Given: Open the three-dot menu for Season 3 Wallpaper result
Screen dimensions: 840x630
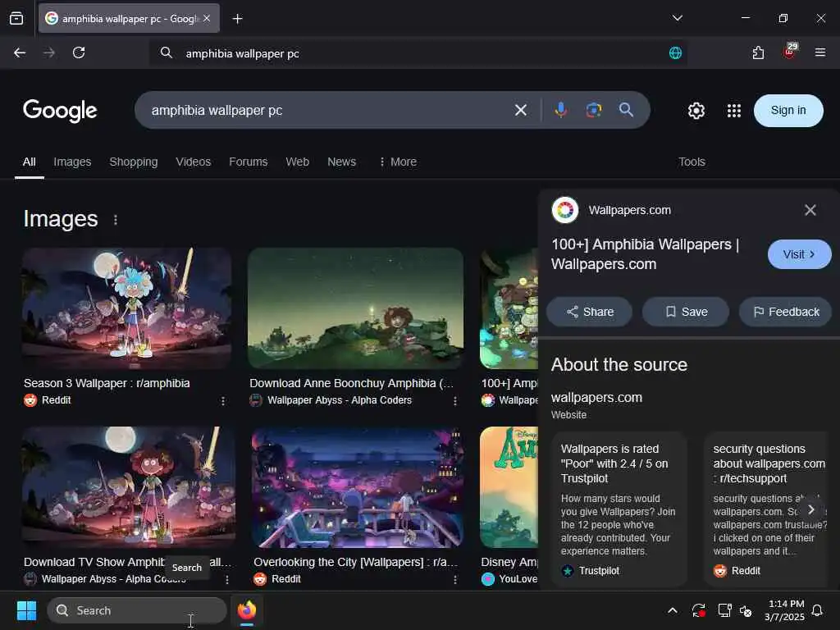Looking at the screenshot, I should coord(223,400).
